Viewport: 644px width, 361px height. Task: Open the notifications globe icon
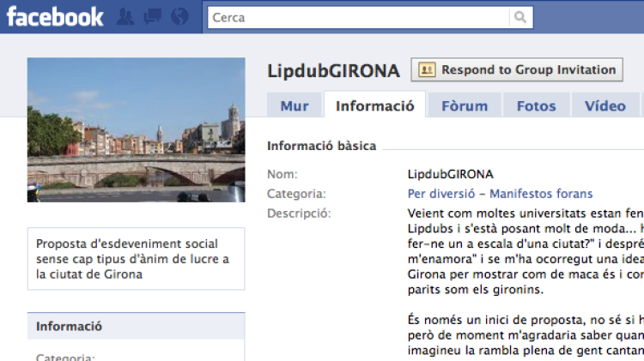[179, 17]
